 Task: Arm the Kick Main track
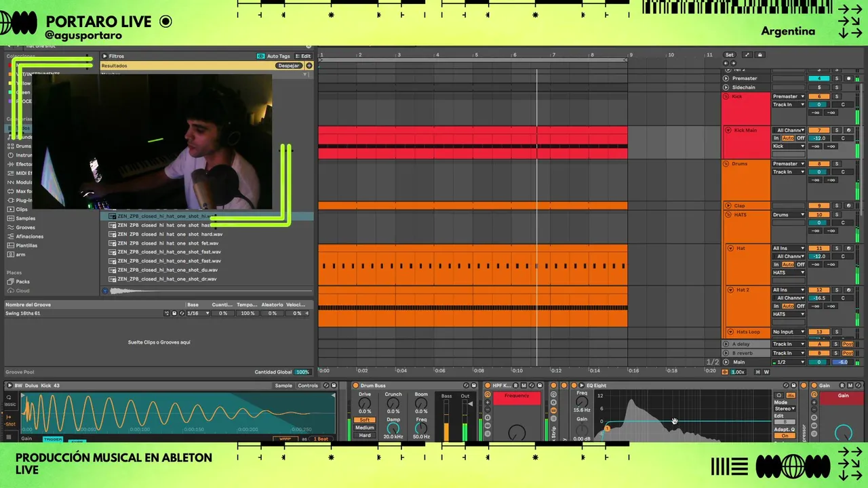848,130
